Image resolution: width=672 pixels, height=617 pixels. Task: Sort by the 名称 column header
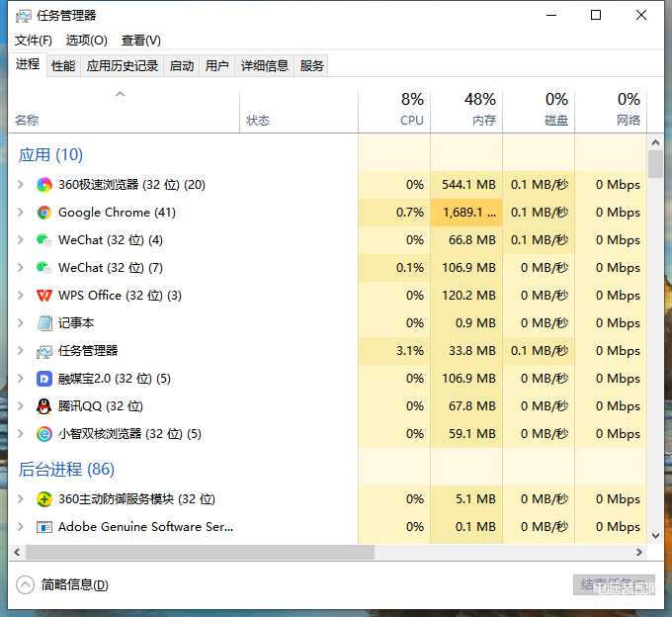click(x=124, y=111)
